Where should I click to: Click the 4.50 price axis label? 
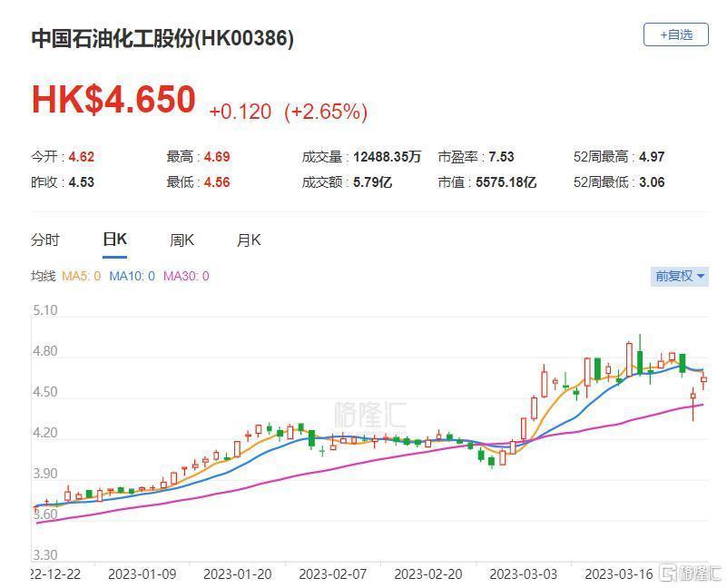click(x=45, y=392)
